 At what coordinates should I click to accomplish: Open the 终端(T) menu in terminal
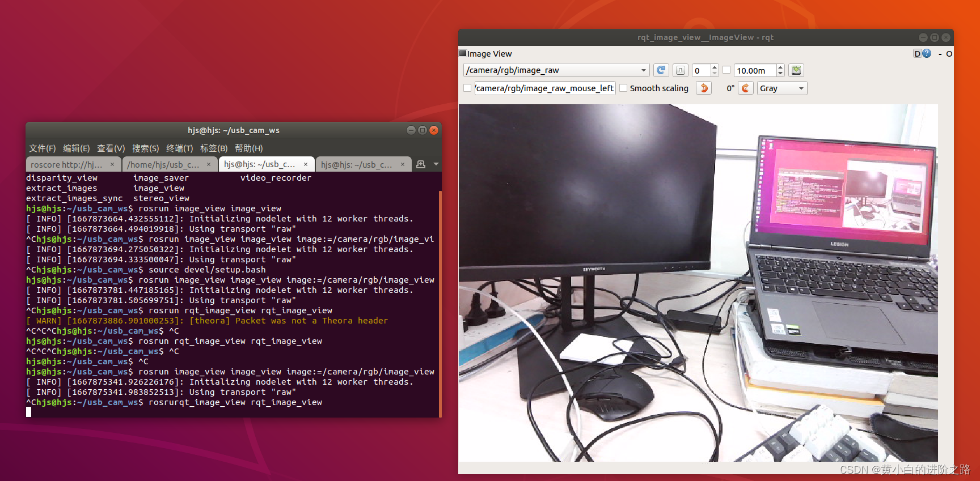point(180,148)
